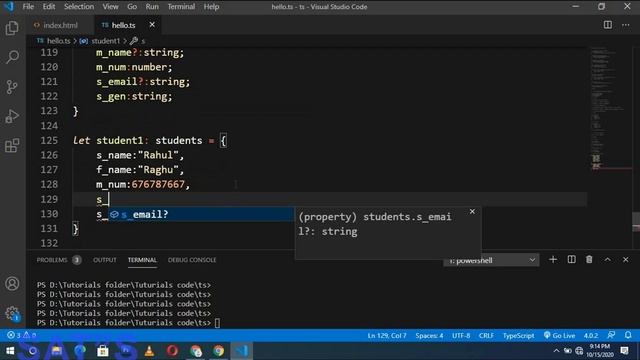Open Run and Debug view
Image resolution: width=640 pixels, height=360 pixels.
pos(12,116)
